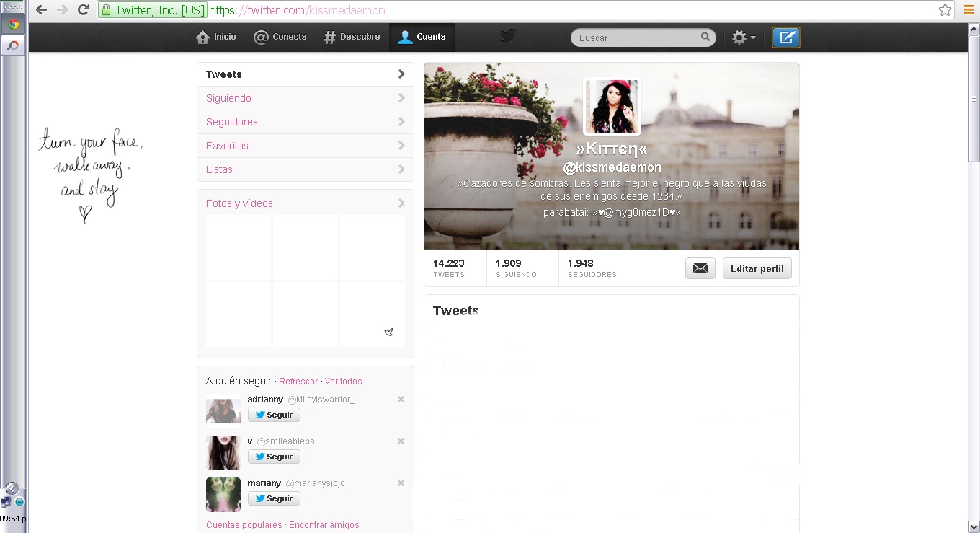Click the blue round tray icon
Screen dimensions: 980x533
click(19, 502)
